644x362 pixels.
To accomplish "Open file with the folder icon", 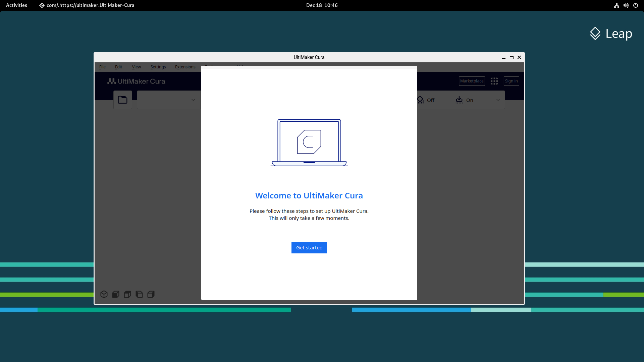I will [123, 100].
